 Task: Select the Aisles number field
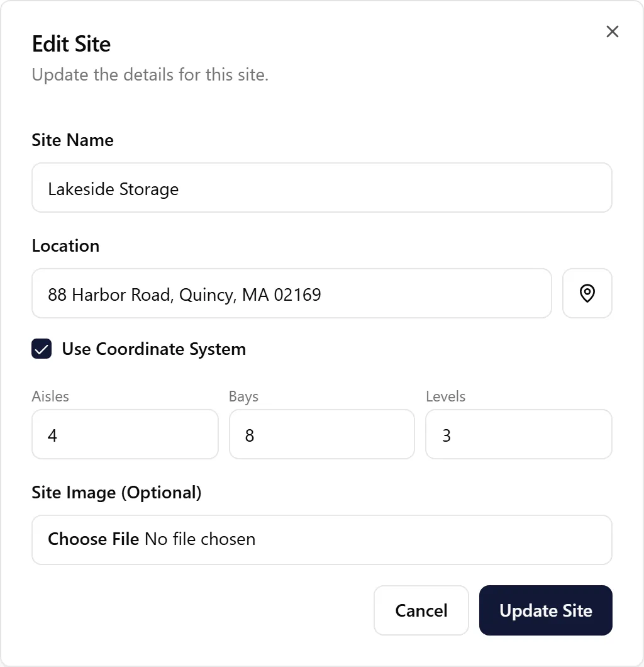(125, 434)
